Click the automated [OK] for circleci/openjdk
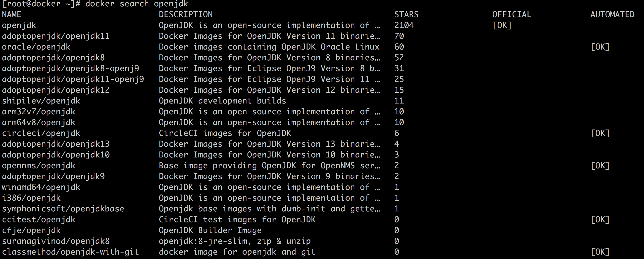 click(600, 133)
